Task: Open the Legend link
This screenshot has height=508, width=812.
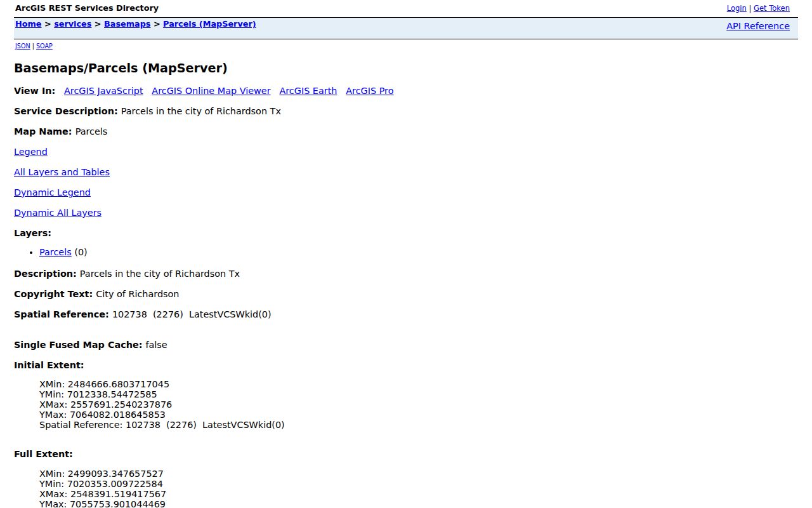Action: pyautogui.click(x=30, y=152)
